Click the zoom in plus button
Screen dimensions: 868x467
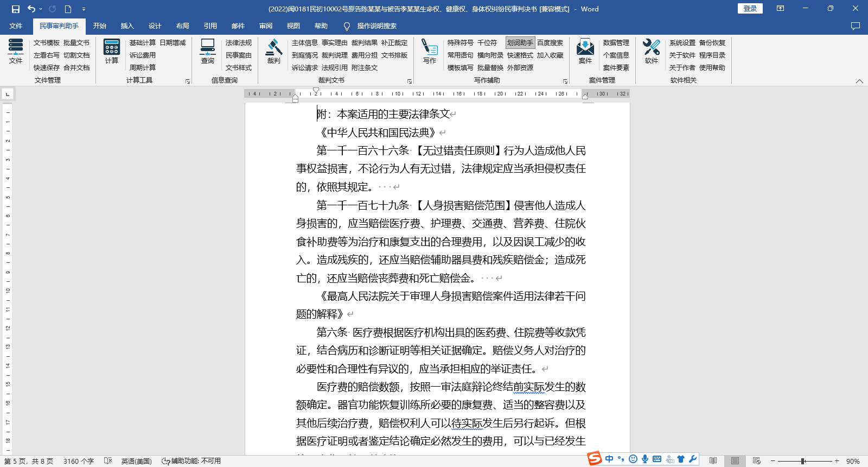(837, 461)
